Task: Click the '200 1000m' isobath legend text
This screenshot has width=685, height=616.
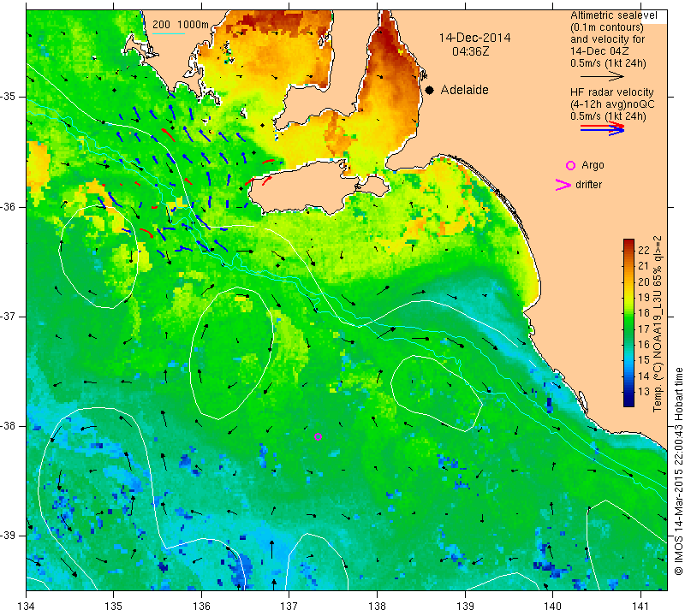Action: point(181,25)
